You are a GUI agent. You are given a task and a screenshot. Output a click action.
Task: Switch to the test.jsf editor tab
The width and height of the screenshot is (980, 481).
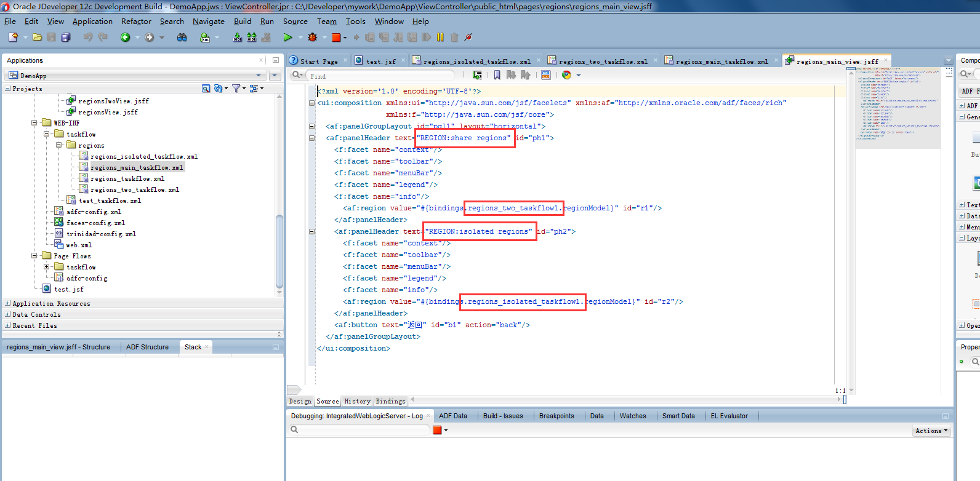380,62
